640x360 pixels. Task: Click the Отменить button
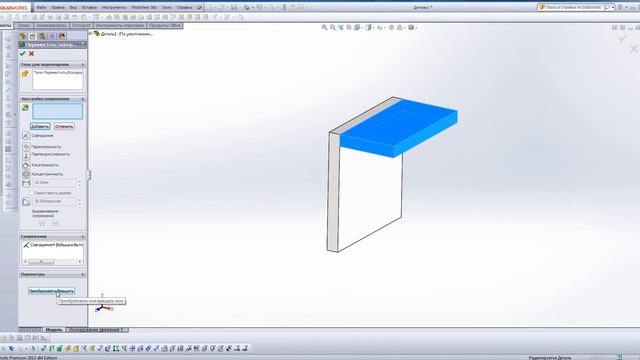click(x=64, y=126)
